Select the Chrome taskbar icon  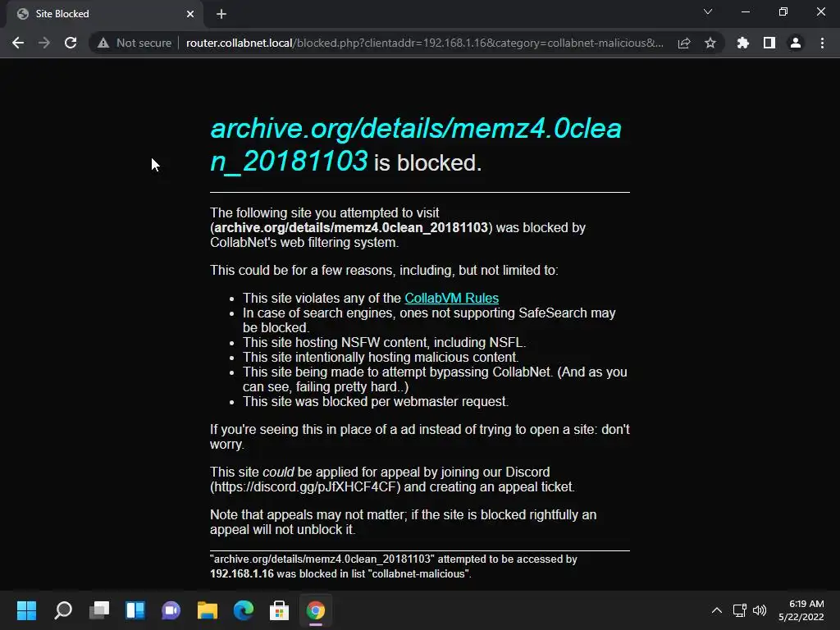[x=316, y=610]
